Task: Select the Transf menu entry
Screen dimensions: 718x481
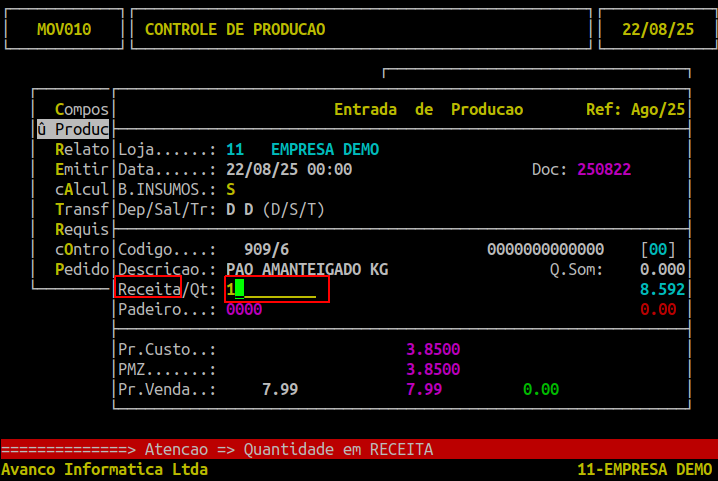Action: click(x=82, y=209)
